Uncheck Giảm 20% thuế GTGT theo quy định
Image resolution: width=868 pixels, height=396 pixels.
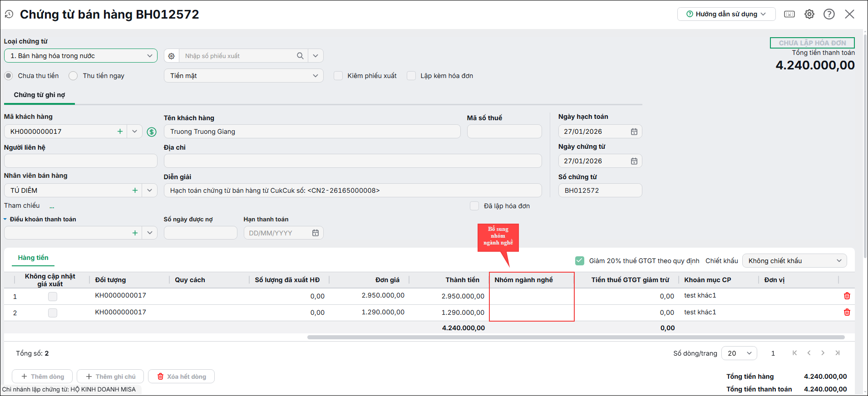[580, 261]
